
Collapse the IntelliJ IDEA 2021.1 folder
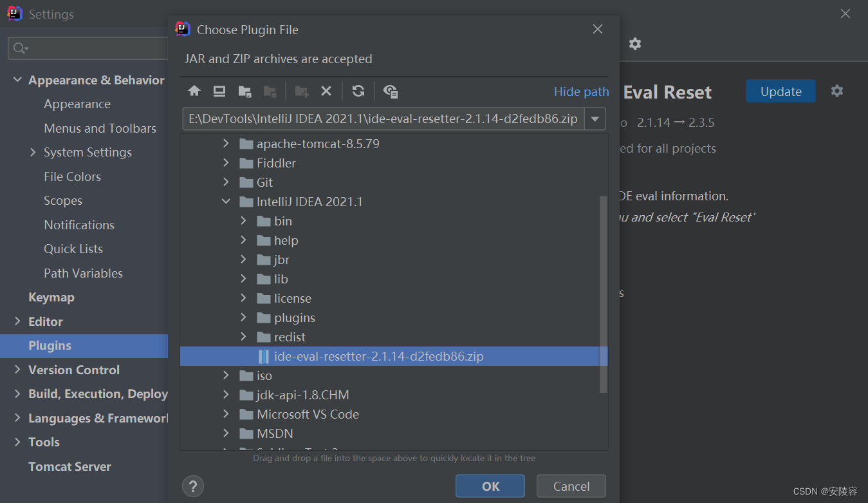click(x=226, y=202)
